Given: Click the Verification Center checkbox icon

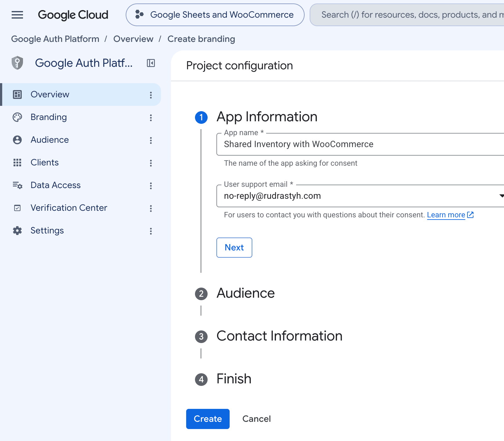Looking at the screenshot, I should [17, 208].
